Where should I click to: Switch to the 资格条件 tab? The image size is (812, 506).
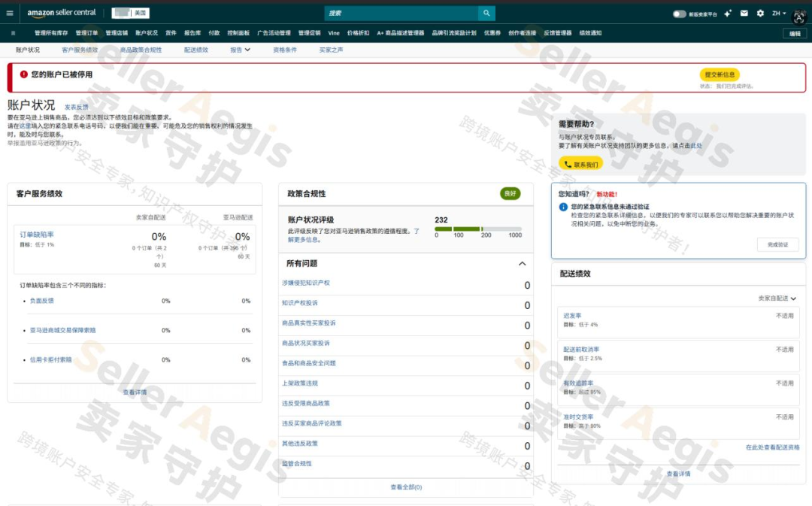pos(285,50)
